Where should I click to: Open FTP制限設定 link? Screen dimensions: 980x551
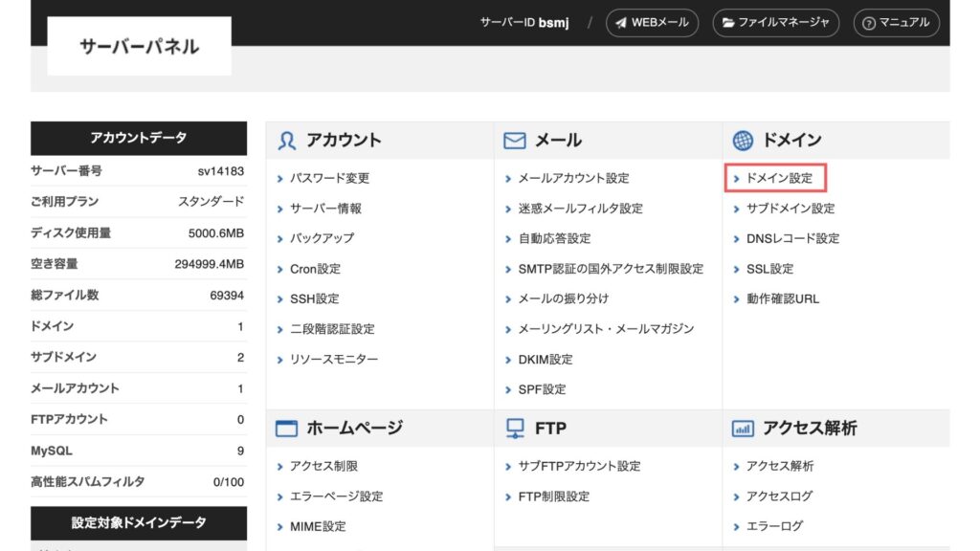point(554,496)
